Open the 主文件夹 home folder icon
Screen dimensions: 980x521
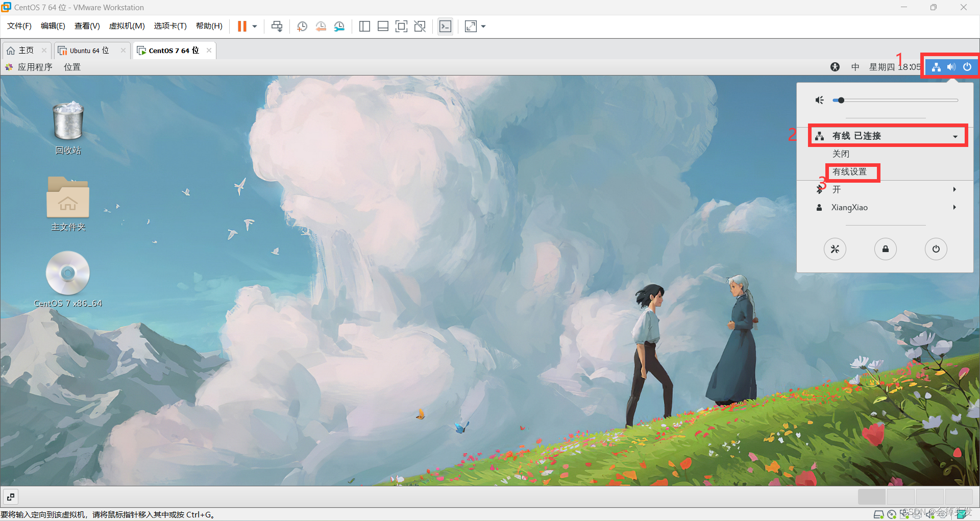click(68, 204)
